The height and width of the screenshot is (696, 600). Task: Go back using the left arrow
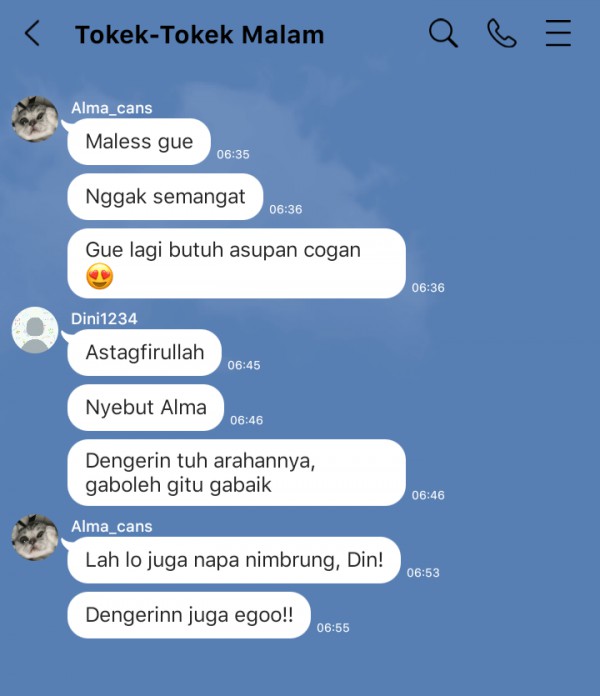click(32, 33)
